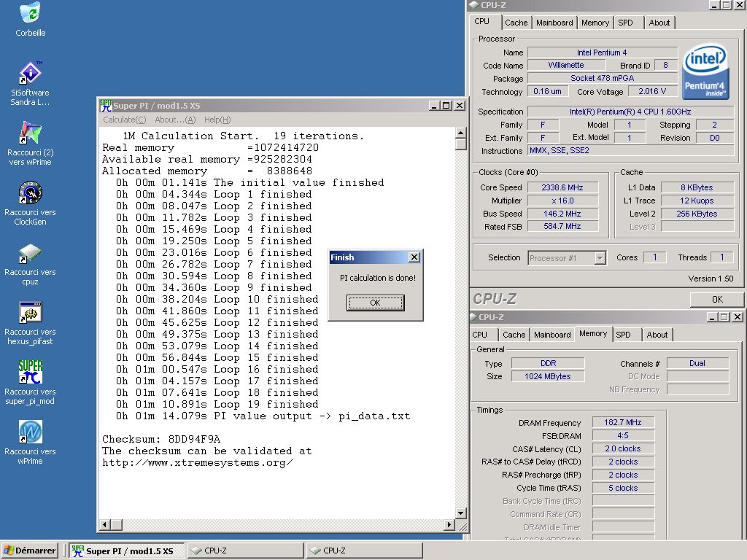
Task: Click the PI value output pi_data.txt line
Action: click(x=263, y=416)
